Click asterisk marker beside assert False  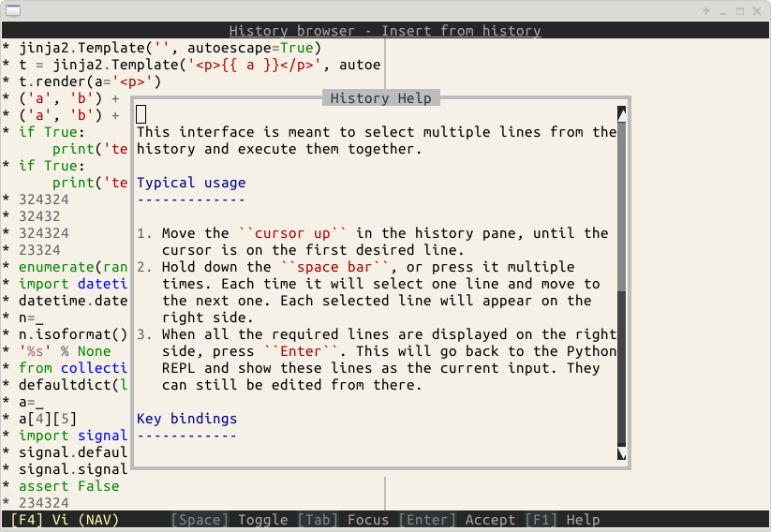[x=6, y=486]
